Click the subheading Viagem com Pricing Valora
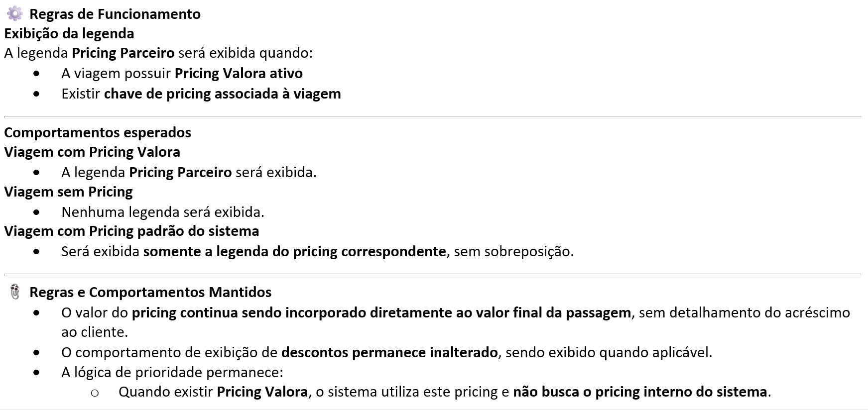The width and height of the screenshot is (868, 410). (92, 152)
